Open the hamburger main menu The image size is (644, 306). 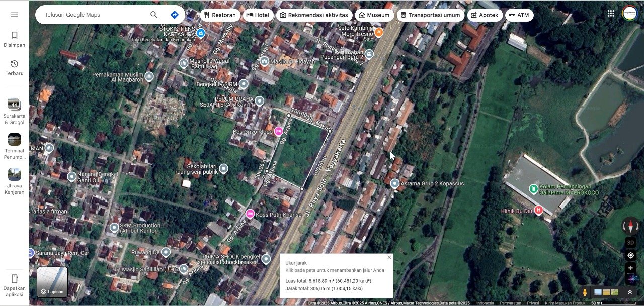pos(14,15)
